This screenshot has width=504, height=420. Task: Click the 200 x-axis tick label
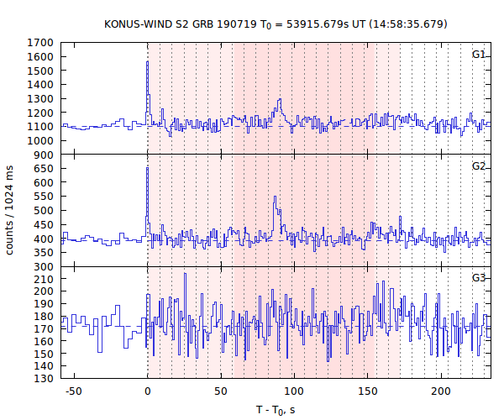tap(441, 391)
